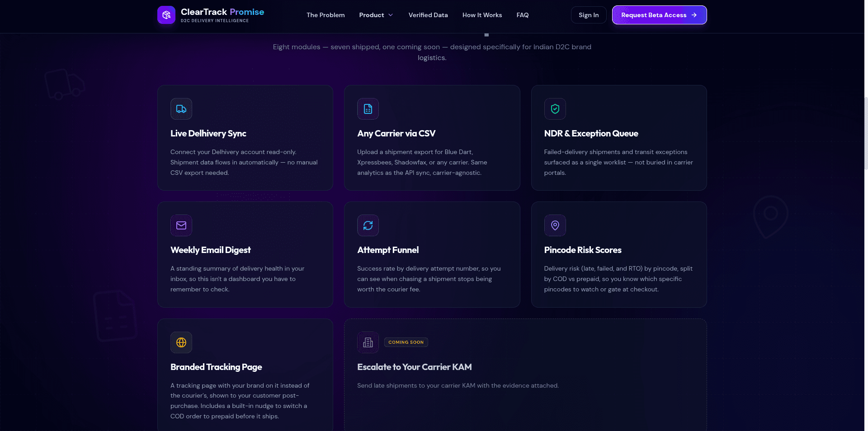Click 'Success rate by delivery attempt number' description

tap(429, 279)
